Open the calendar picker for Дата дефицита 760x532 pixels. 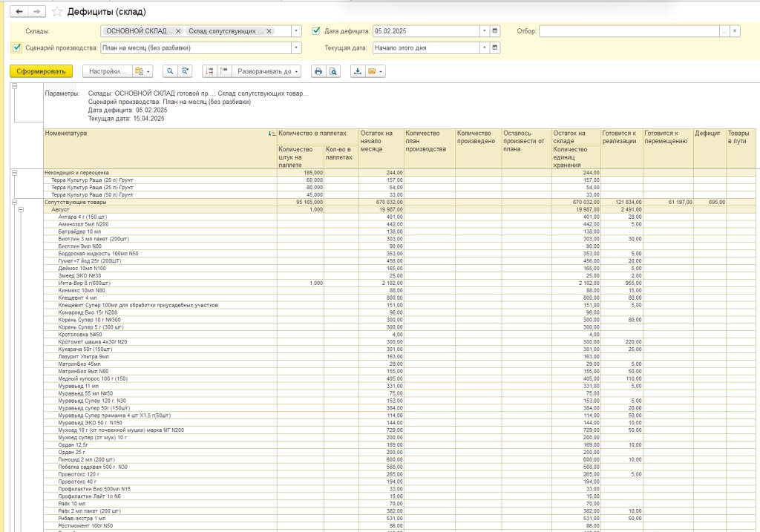click(x=495, y=31)
